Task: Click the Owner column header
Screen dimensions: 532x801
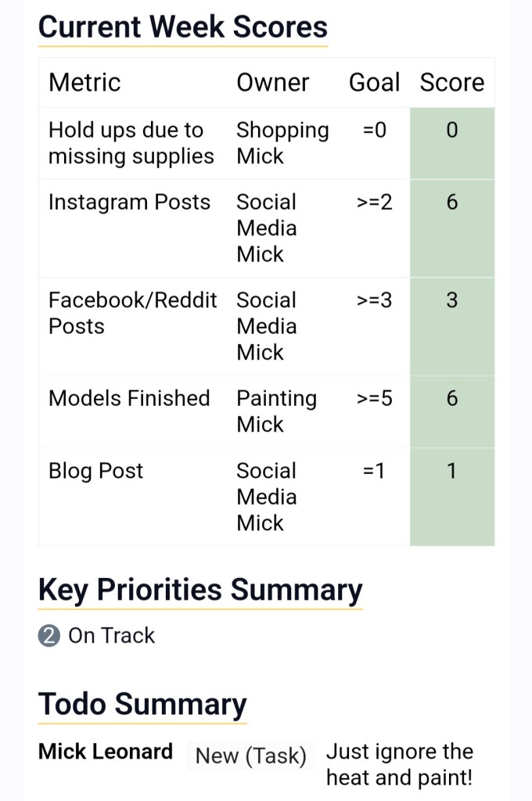Action: click(273, 83)
